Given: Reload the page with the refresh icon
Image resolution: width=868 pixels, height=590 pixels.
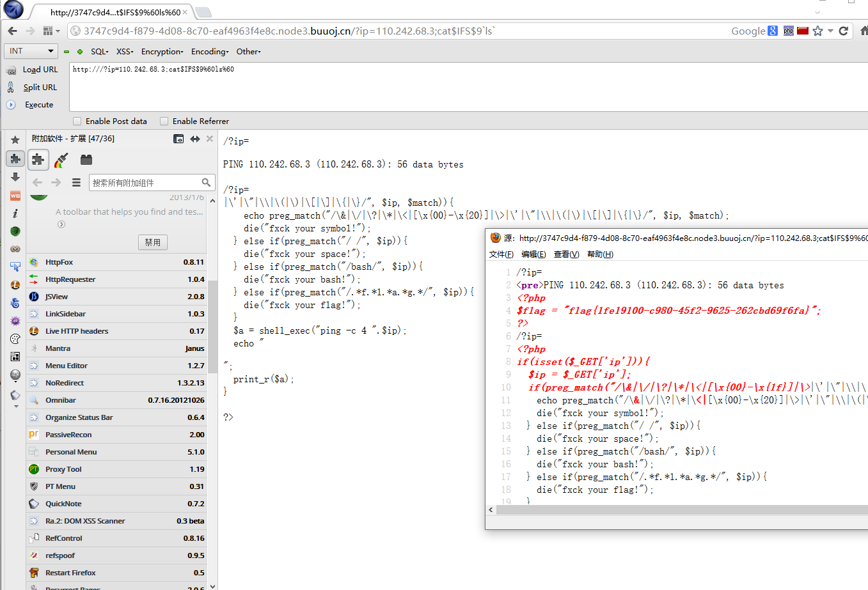Looking at the screenshot, I should click(x=844, y=31).
